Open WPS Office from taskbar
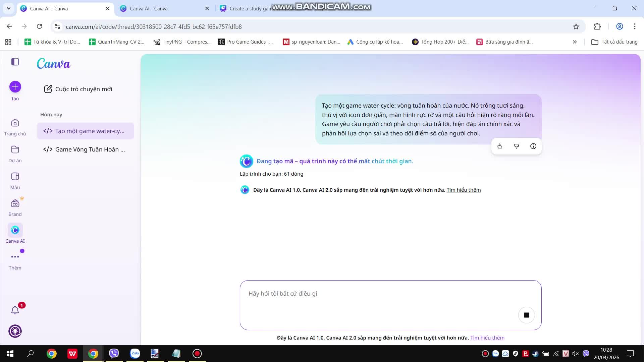Image resolution: width=644 pixels, height=362 pixels. pos(72,354)
